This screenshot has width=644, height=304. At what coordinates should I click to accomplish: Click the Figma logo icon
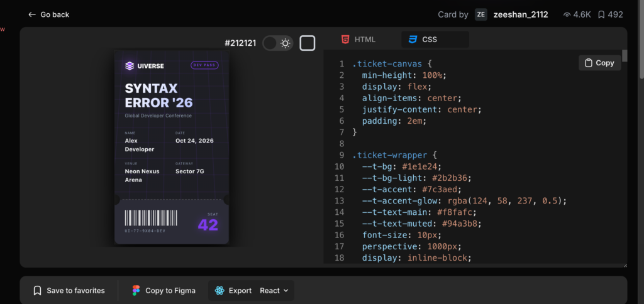point(136,290)
